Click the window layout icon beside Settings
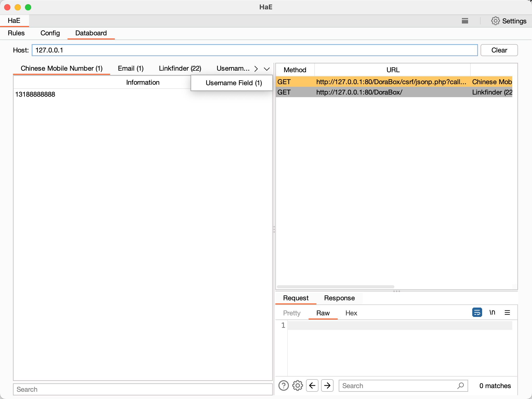The width and height of the screenshot is (532, 399). 465,21
